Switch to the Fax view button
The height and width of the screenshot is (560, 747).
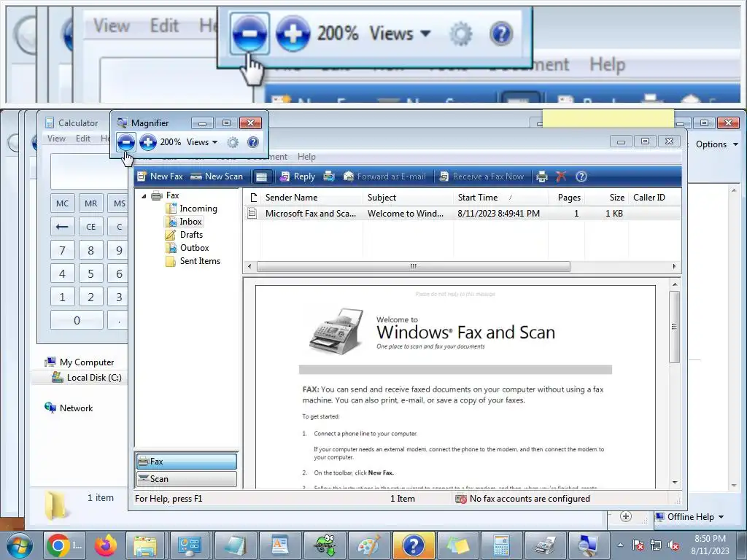186,462
